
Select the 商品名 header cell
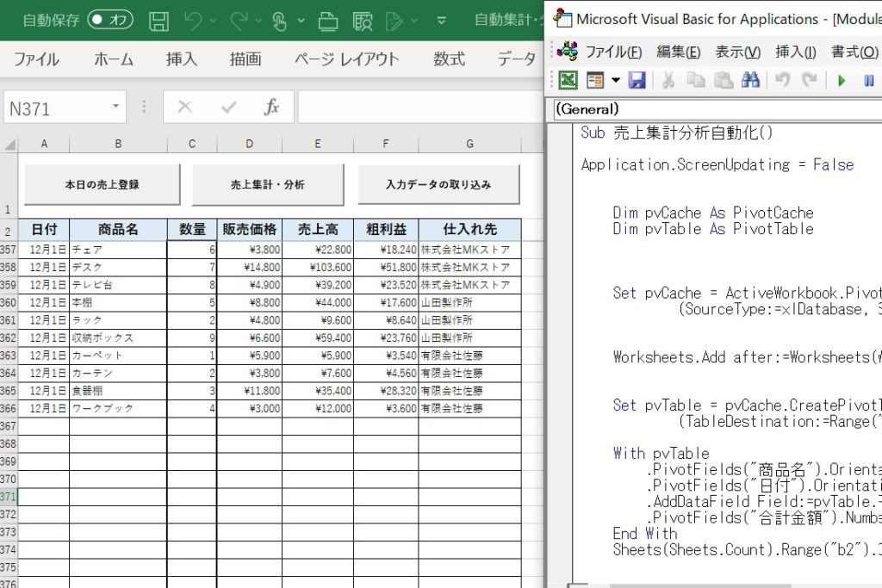(x=118, y=229)
